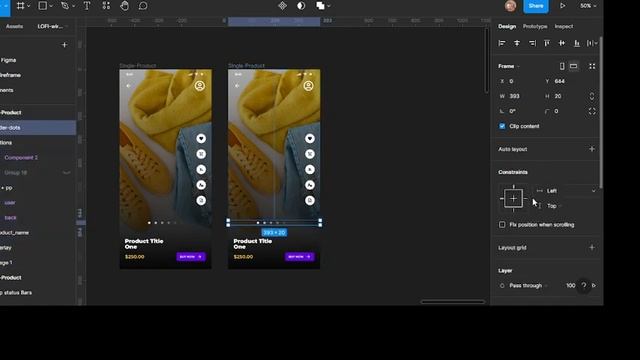Open the shape tools dropdown arrow
This screenshot has width=640, height=360.
click(51, 6)
